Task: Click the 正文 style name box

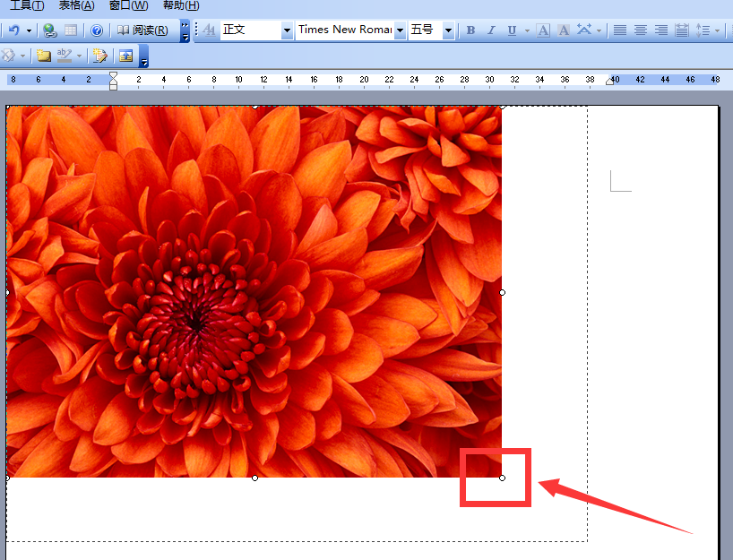Action: coord(251,30)
